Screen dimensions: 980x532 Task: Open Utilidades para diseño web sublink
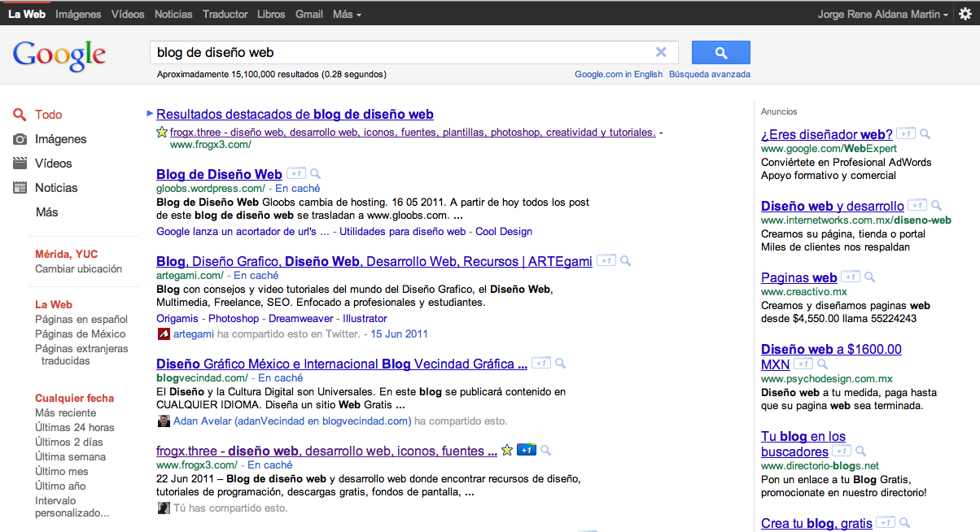402,231
